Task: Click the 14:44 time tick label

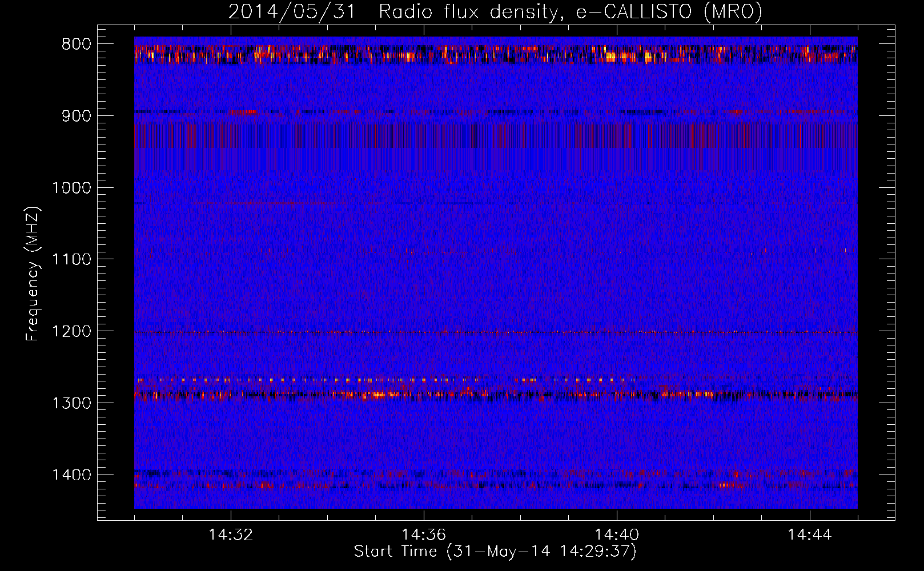Action: click(810, 535)
